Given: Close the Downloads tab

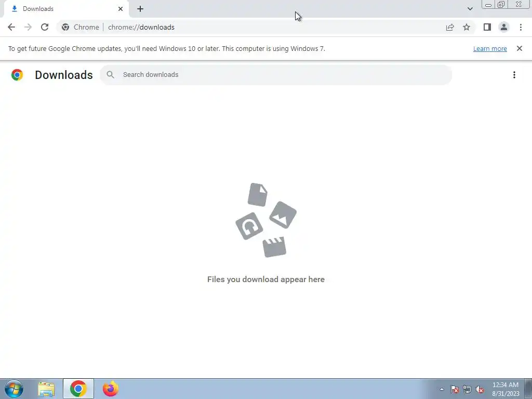Looking at the screenshot, I should coord(121,9).
